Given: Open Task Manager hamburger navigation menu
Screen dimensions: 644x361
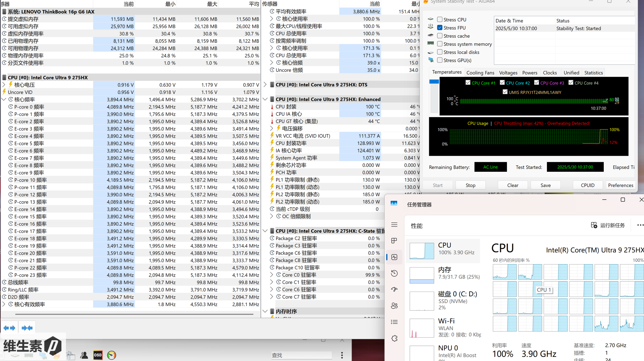Looking at the screenshot, I should coord(394,225).
